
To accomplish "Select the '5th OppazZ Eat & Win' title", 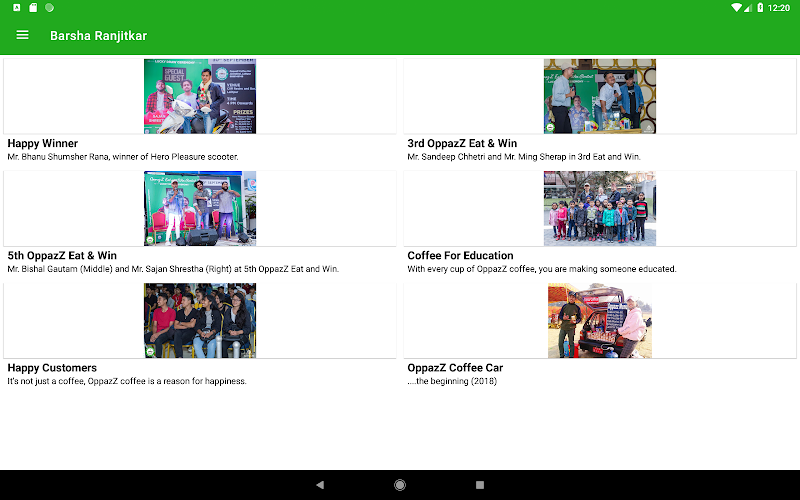I will tap(62, 256).
